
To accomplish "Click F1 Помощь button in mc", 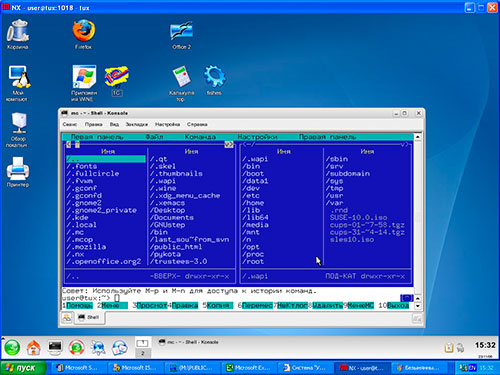I will [x=79, y=305].
